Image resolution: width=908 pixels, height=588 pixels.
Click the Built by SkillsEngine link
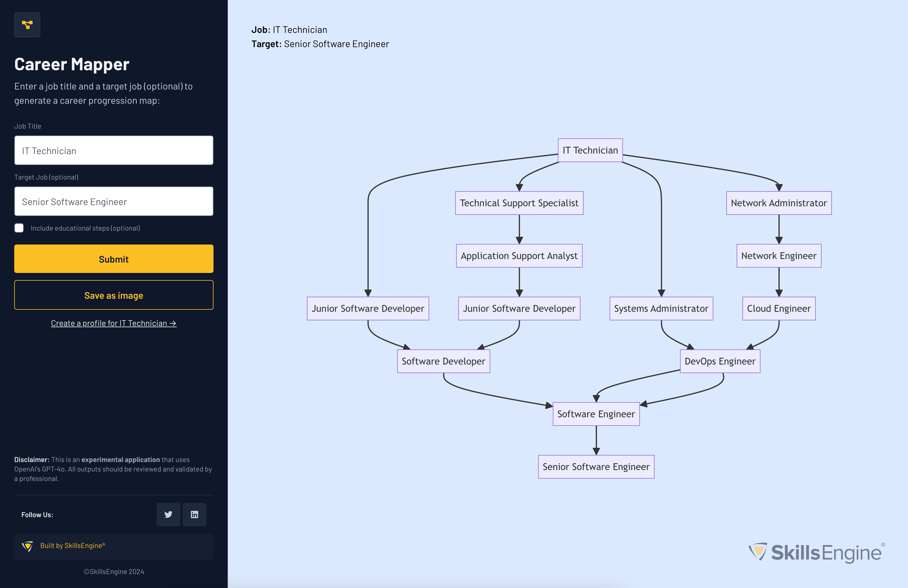click(72, 546)
